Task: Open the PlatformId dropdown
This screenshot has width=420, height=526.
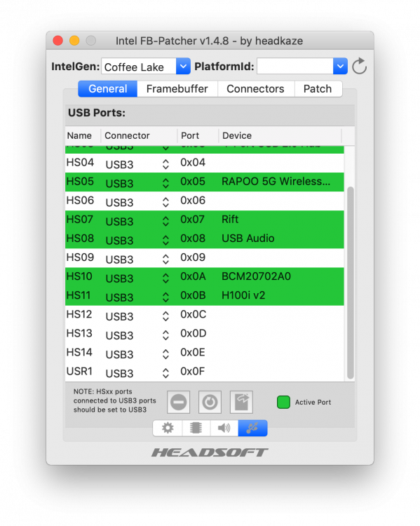Action: [340, 67]
